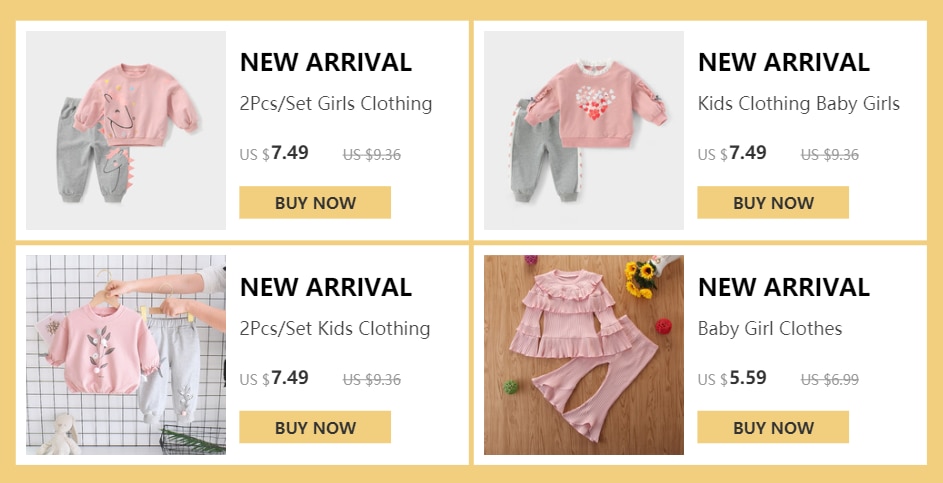The height and width of the screenshot is (483, 943).
Task: Open the 2Pcs/Set Girls Clothing title link
Action: [x=336, y=104]
